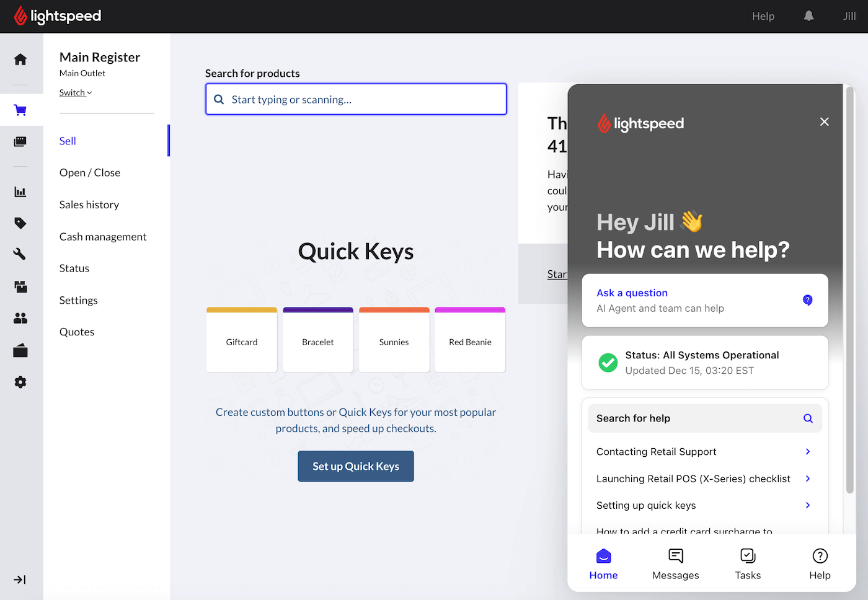Click the search magnifier in Search for help
Image resolution: width=868 pixels, height=600 pixels.
pyautogui.click(x=808, y=418)
